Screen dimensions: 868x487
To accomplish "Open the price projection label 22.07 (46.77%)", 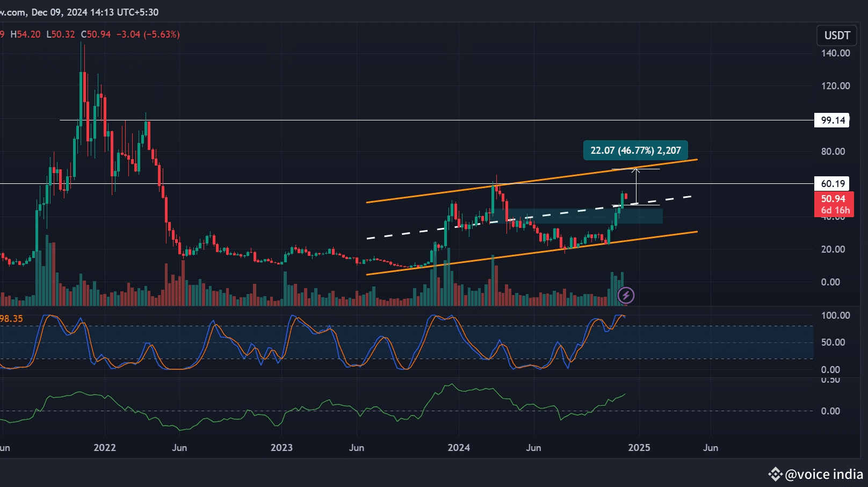I will (635, 151).
